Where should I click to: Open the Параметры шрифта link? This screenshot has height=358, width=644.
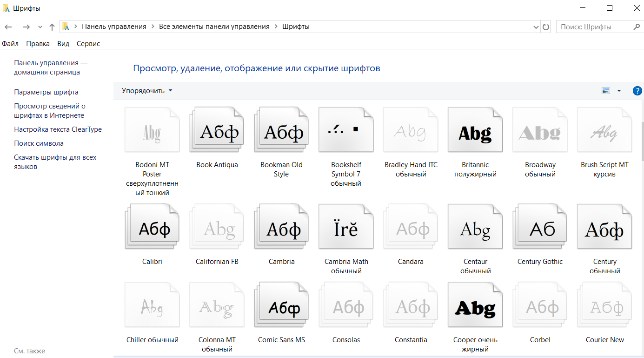pos(46,92)
